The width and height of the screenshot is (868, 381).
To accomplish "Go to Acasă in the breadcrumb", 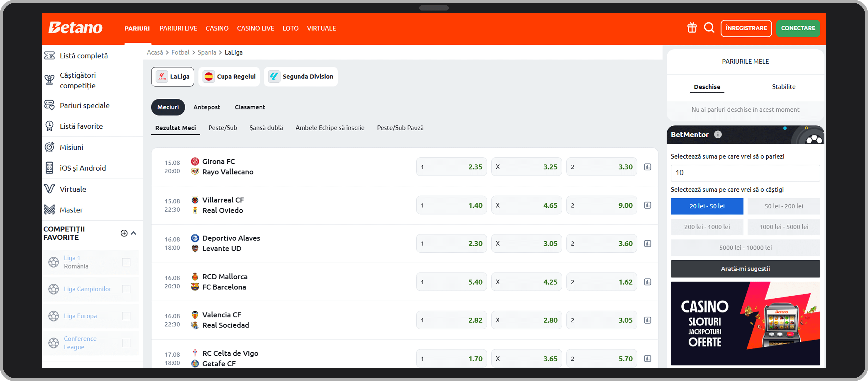I will (x=155, y=53).
